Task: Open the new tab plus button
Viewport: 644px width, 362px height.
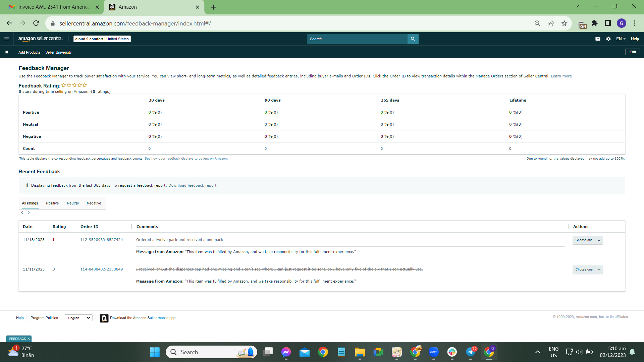Action: (x=213, y=7)
